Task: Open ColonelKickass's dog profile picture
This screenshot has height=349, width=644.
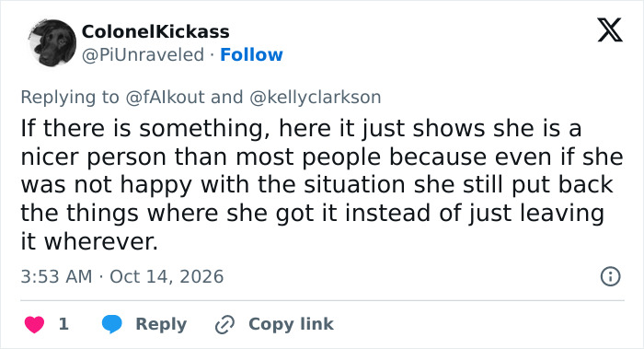Action: click(52, 42)
